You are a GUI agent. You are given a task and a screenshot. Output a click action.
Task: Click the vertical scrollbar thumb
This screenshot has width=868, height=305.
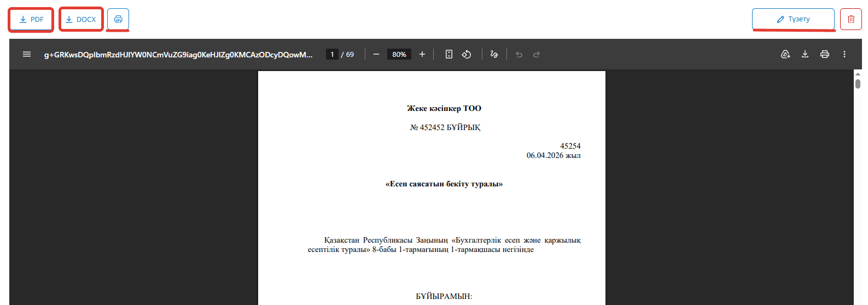pos(858,84)
